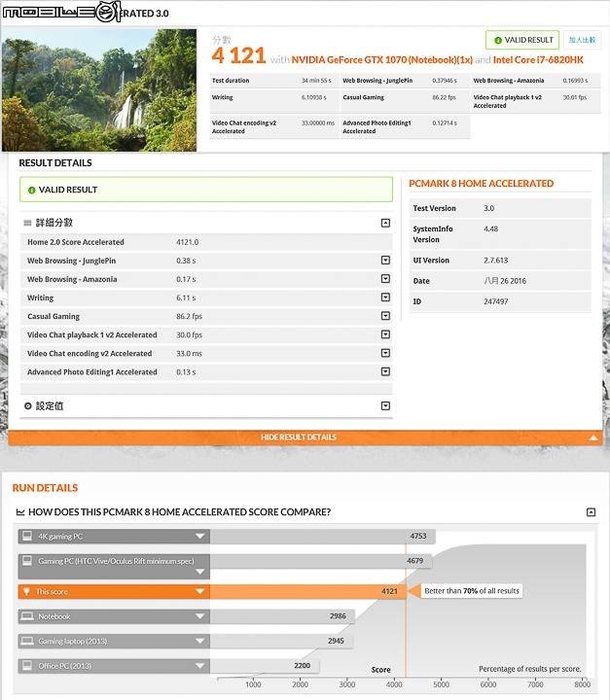The width and height of the screenshot is (610, 700).
Task: Open the This score dropdown
Action: [199, 591]
